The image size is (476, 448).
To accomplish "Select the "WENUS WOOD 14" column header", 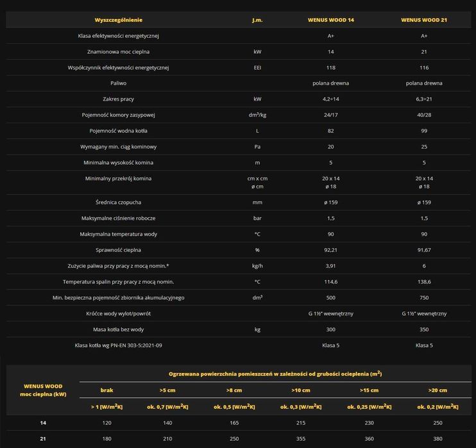I will [x=330, y=20].
